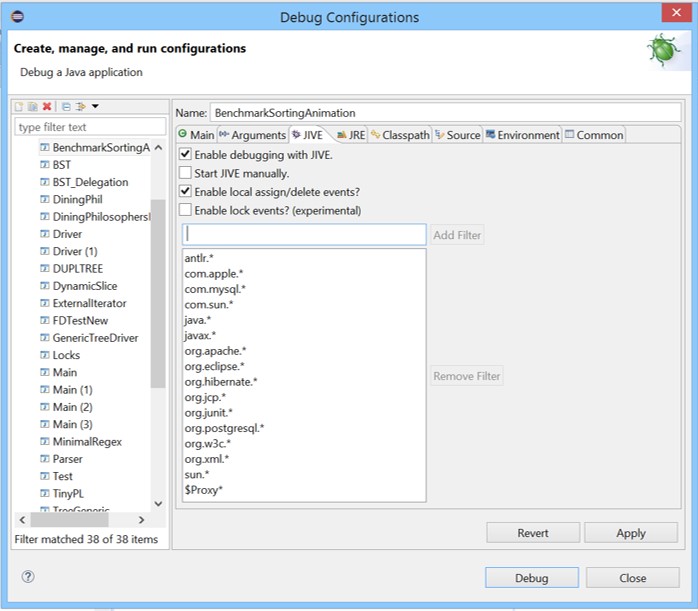Click the Apply button

(x=630, y=533)
